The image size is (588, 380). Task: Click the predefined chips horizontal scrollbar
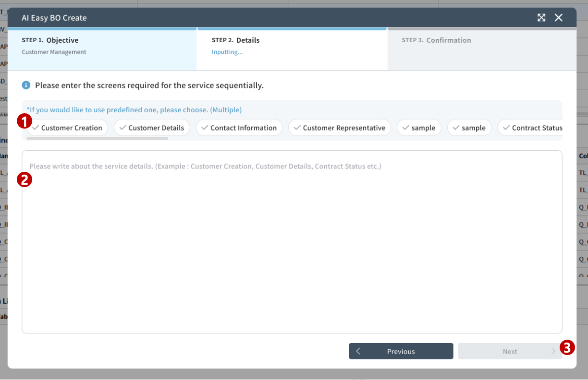click(x=98, y=138)
